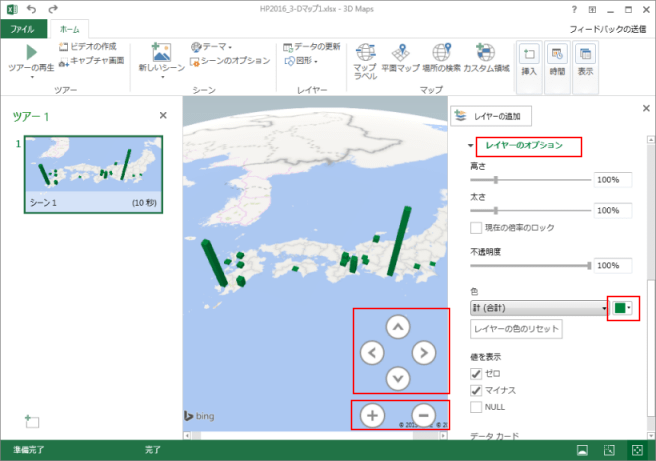The image size is (656, 461).
Task: Add a 新しいシーン new scene
Action: point(161,57)
